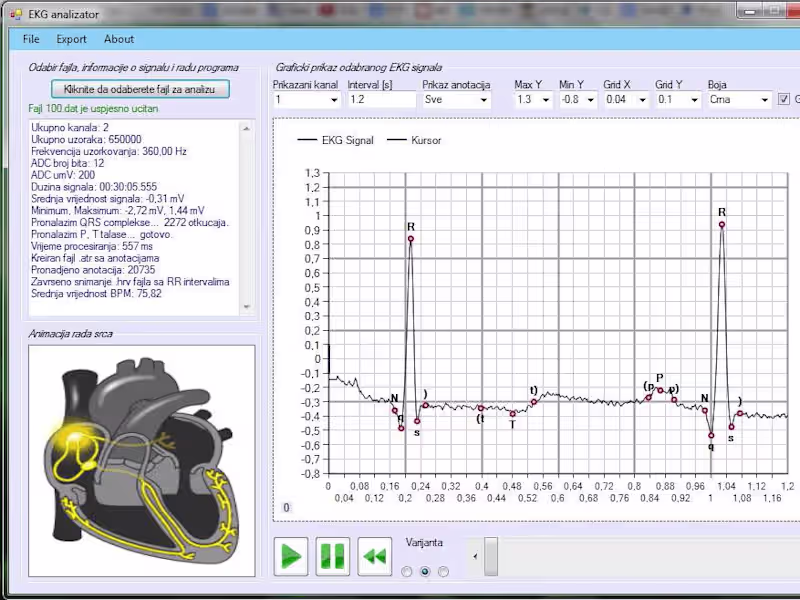Viewport: 800px width, 600px height.
Task: Rewind the signal playback
Action: [373, 556]
